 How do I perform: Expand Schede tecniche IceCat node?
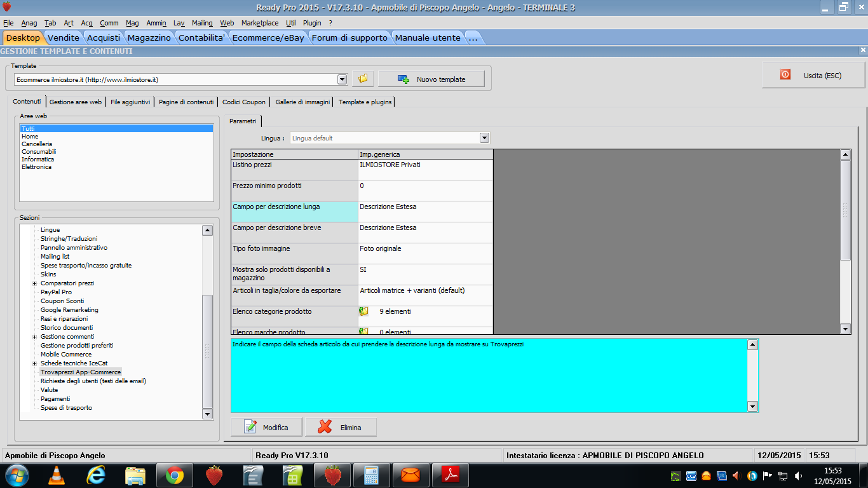[35, 363]
